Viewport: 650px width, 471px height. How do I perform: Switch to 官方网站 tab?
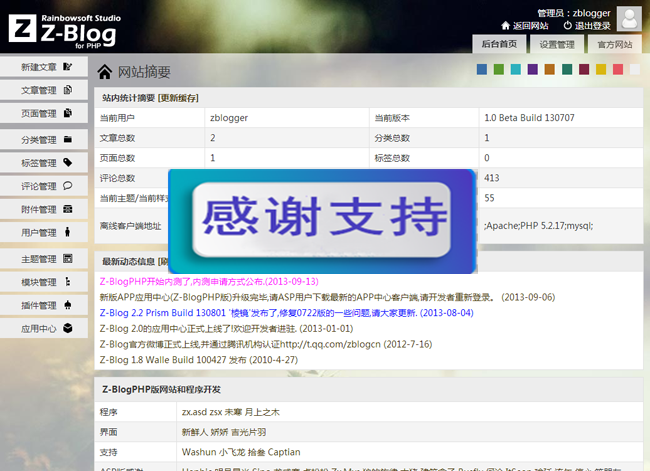coord(615,44)
